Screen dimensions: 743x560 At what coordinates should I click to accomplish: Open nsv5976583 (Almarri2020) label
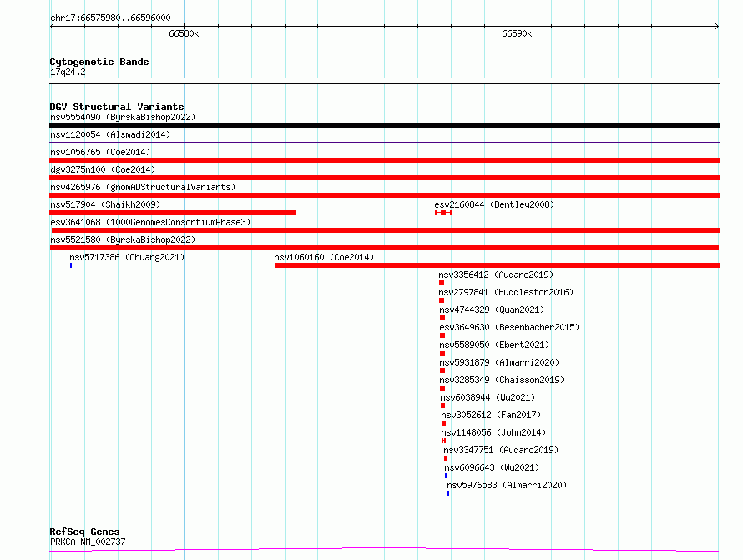507,485
